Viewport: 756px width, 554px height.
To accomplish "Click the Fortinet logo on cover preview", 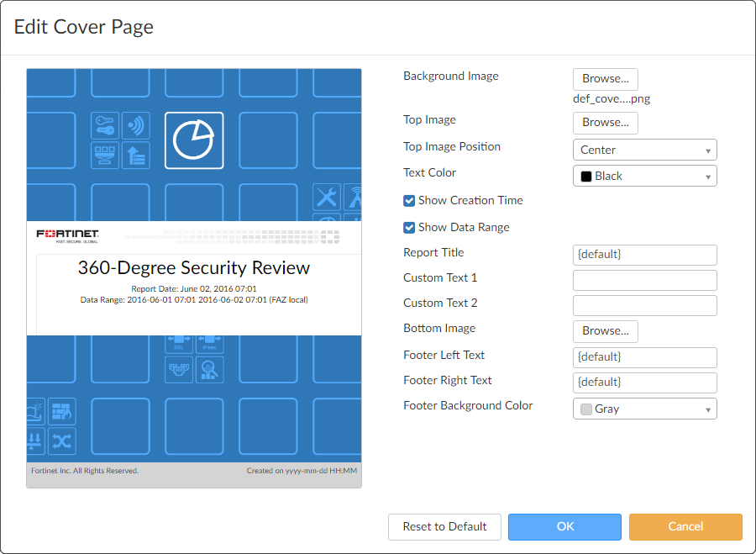I will pyautogui.click(x=67, y=235).
